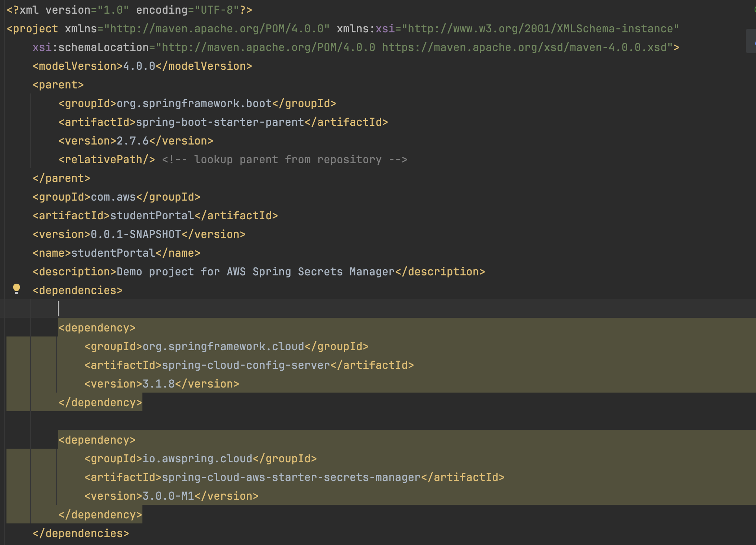756x545 pixels.
Task: Click the XMLSchema-instance namespace URL
Action: tap(541, 29)
